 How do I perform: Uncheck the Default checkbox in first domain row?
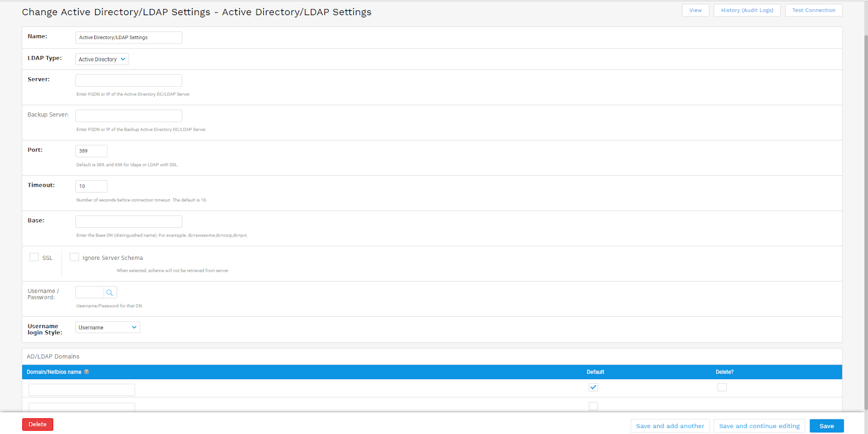click(593, 387)
